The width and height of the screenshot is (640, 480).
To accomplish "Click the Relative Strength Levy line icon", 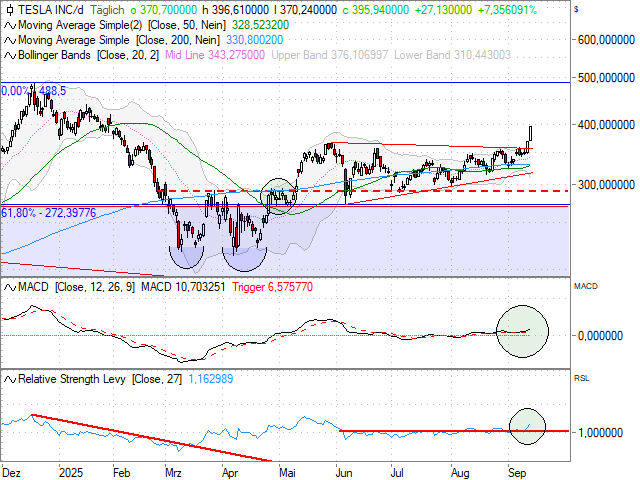I will tap(10, 379).
